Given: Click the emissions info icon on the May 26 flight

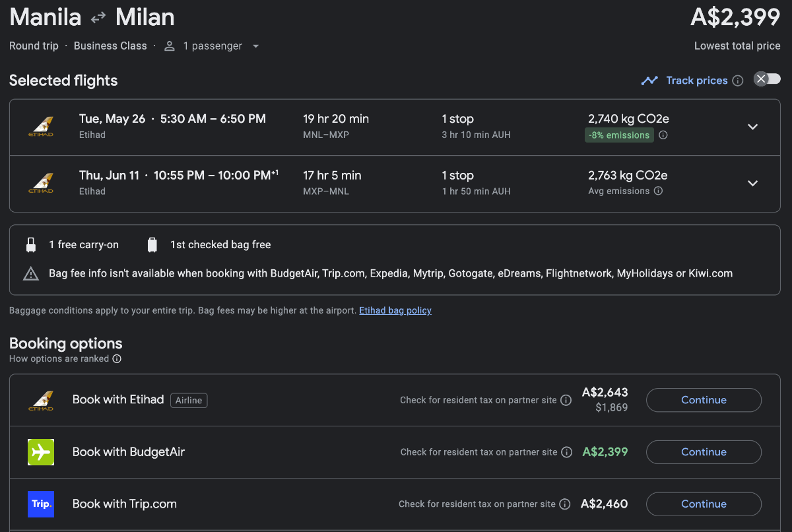Looking at the screenshot, I should [663, 135].
